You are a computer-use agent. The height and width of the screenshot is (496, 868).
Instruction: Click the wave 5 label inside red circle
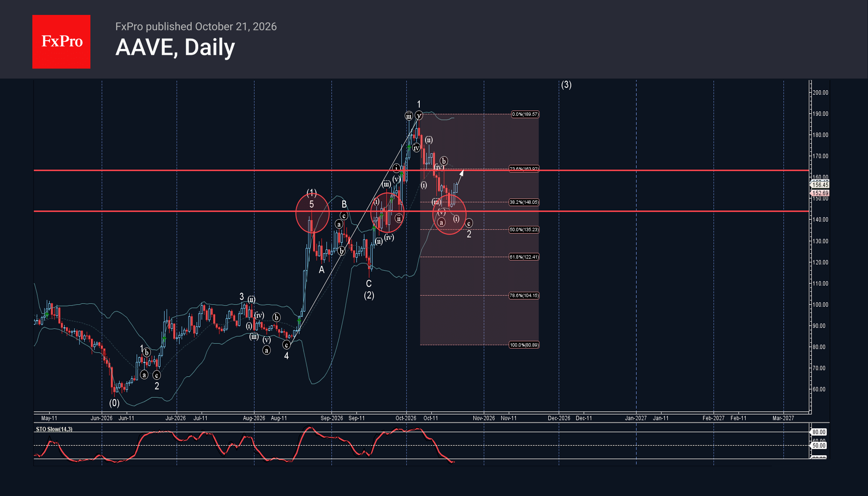[311, 204]
